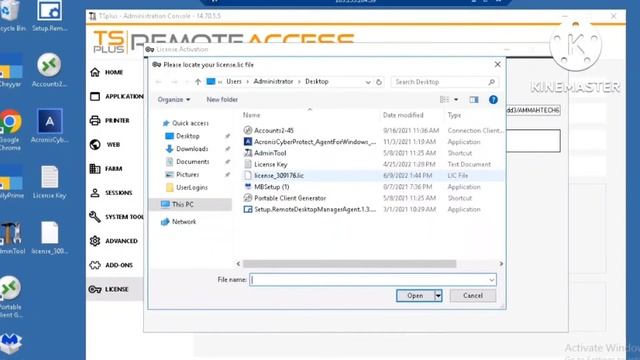Select Desktop in navigation pane

pos(188,136)
